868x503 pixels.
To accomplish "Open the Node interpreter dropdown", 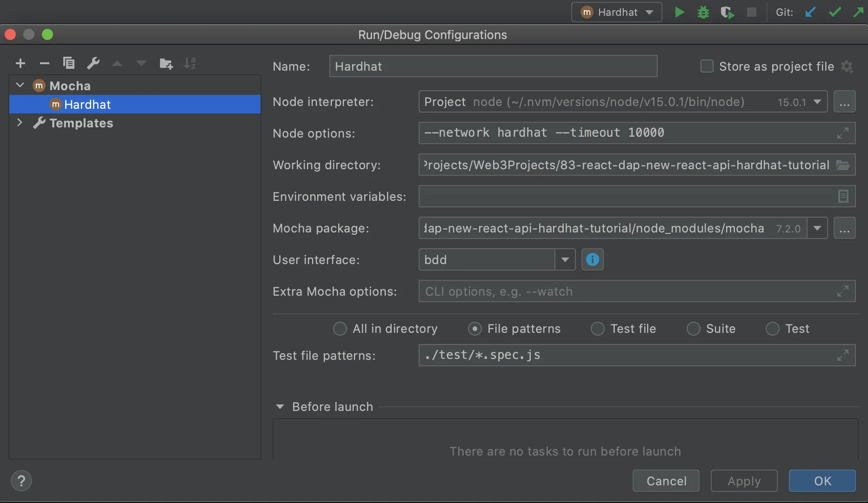I will pos(817,102).
